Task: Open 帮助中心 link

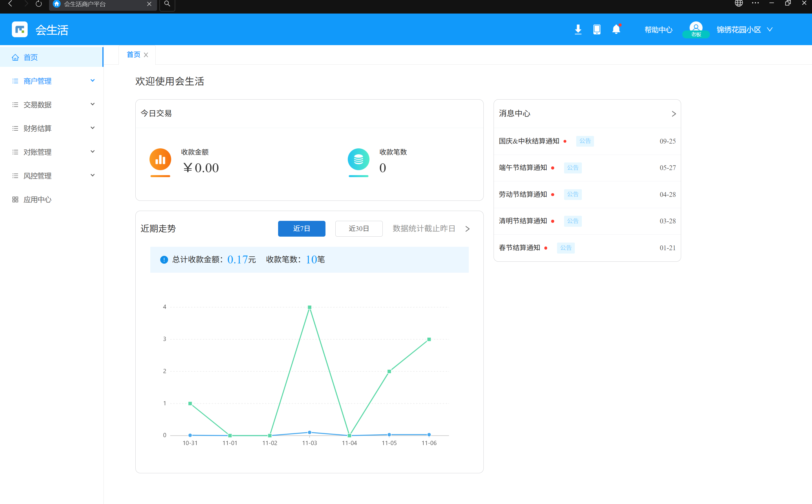Action: click(658, 30)
